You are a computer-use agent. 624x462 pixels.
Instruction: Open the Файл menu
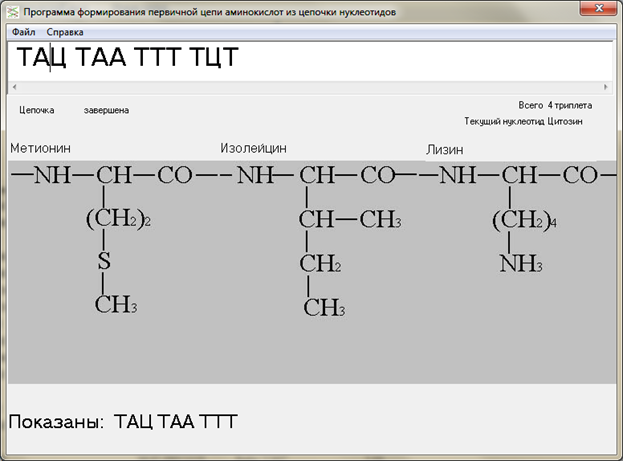(23, 32)
